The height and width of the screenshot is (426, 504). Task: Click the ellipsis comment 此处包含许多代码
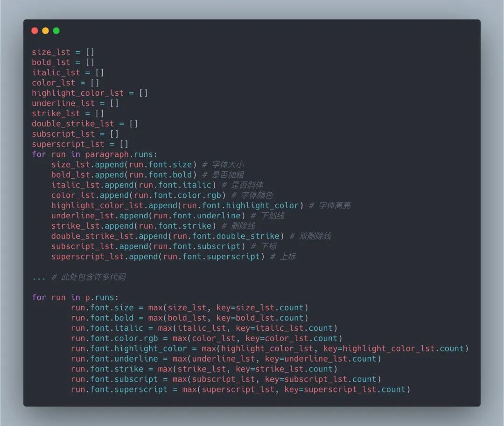pyautogui.click(x=79, y=277)
